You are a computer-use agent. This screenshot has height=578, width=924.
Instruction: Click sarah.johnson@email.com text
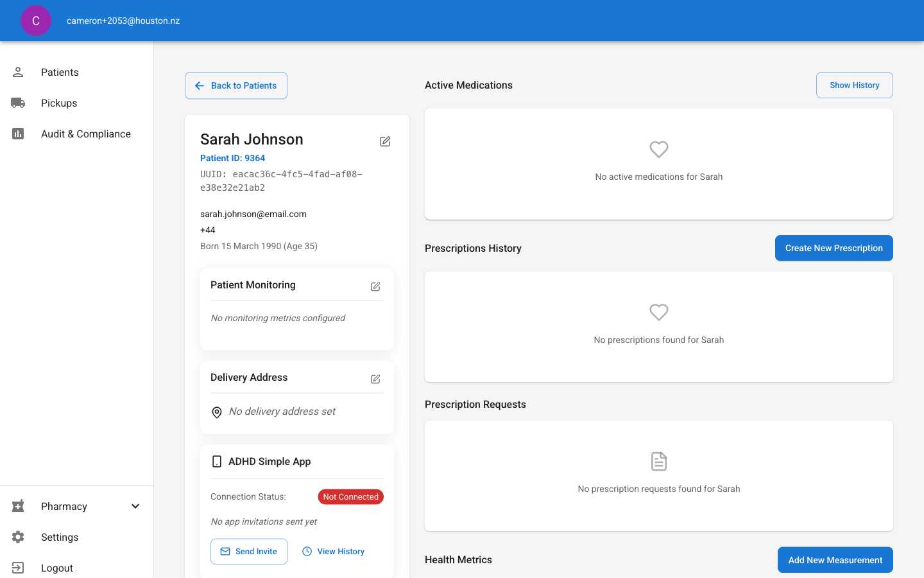pos(253,214)
